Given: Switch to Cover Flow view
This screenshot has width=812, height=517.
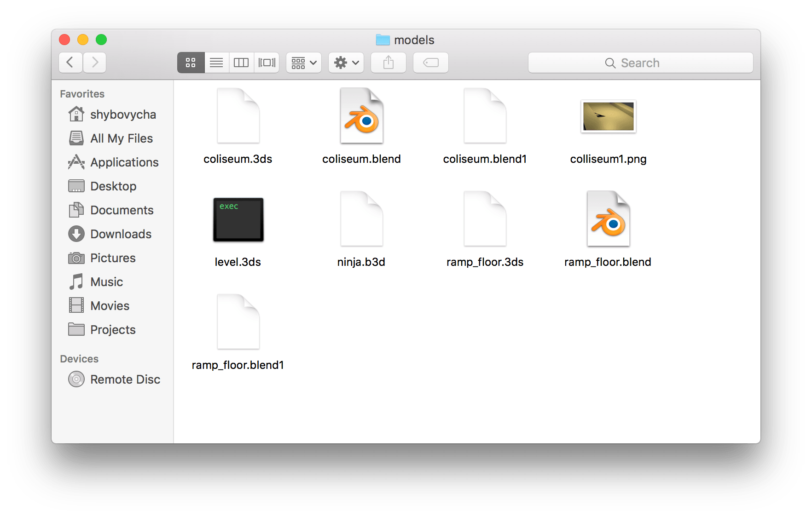Looking at the screenshot, I should click(267, 63).
